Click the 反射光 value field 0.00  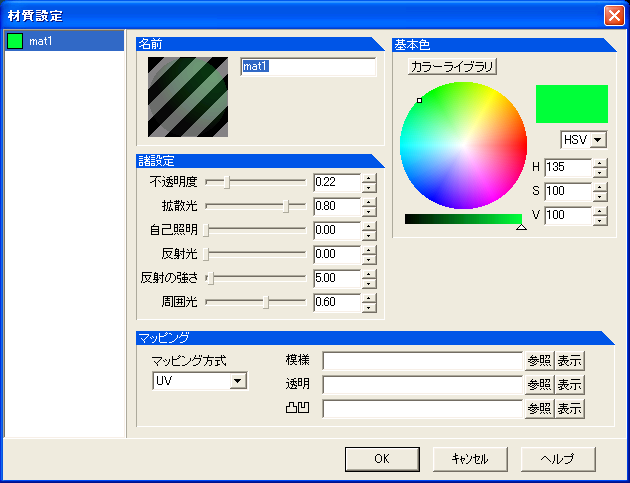pyautogui.click(x=337, y=255)
